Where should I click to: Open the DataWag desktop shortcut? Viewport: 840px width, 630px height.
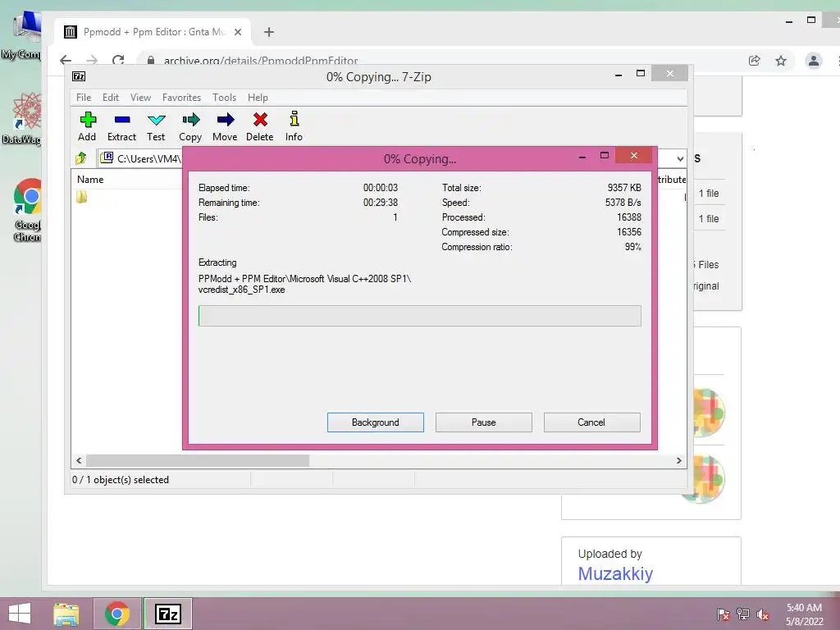[x=22, y=119]
